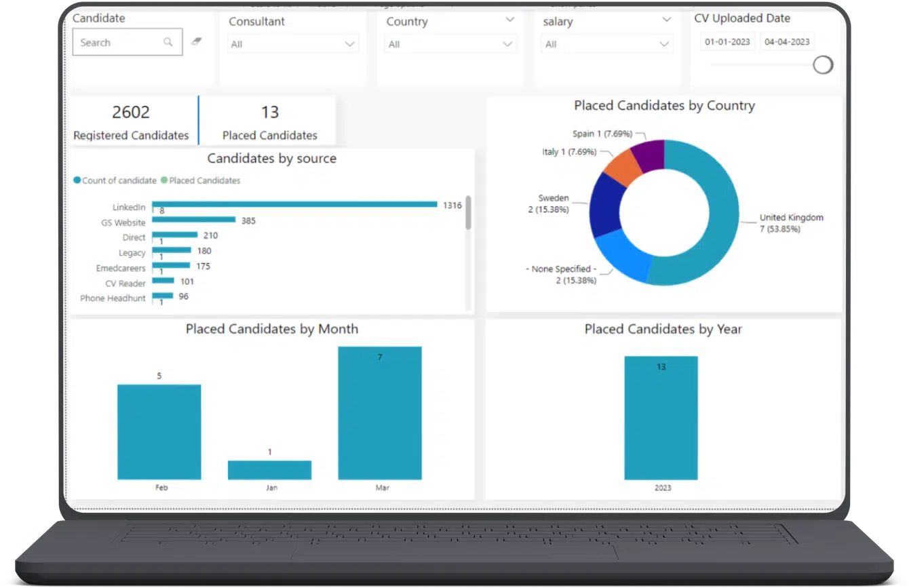Open the Consultant All dropdown

(293, 44)
